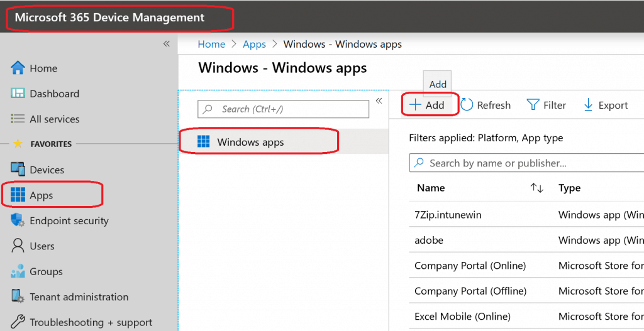The height and width of the screenshot is (331, 644).
Task: Click the Export download arrow icon
Action: coord(588,105)
